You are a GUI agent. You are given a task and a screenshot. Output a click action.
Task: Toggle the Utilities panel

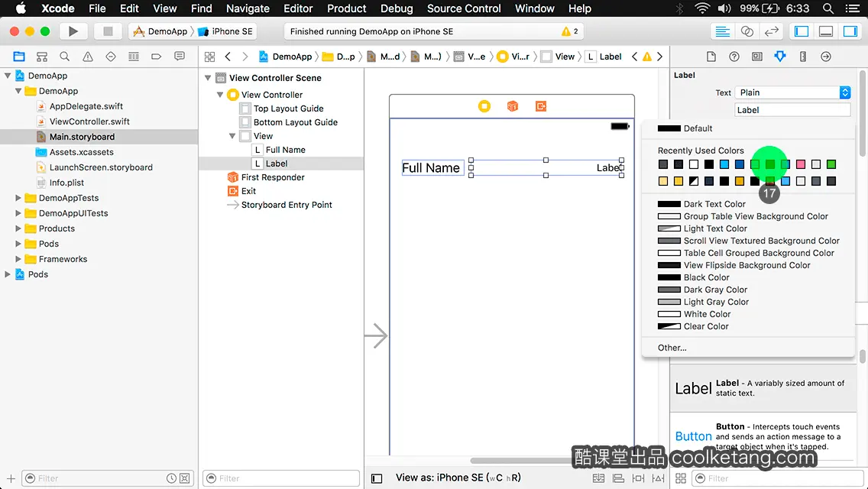point(850,31)
